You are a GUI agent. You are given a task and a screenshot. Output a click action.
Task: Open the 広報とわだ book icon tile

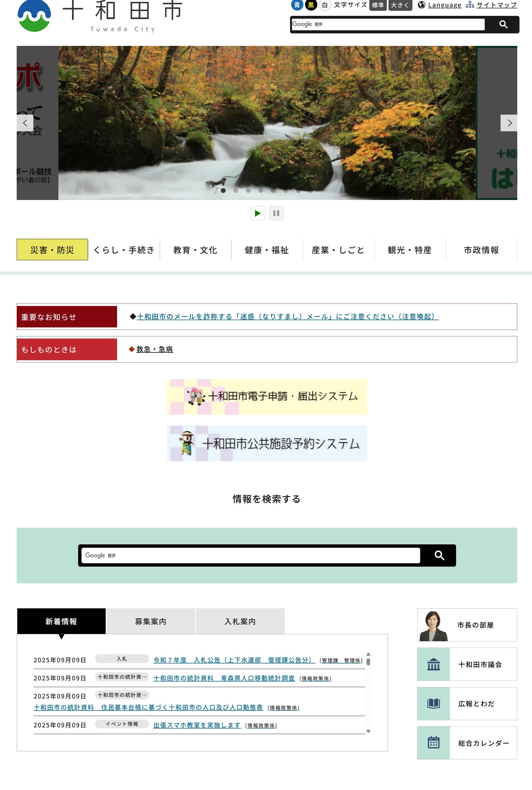[433, 703]
